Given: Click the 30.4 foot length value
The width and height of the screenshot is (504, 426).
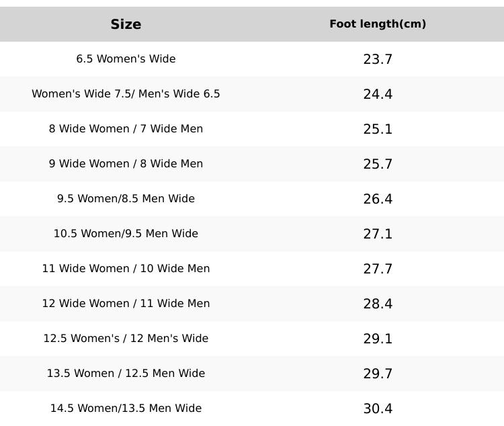Looking at the screenshot, I should point(378,409).
